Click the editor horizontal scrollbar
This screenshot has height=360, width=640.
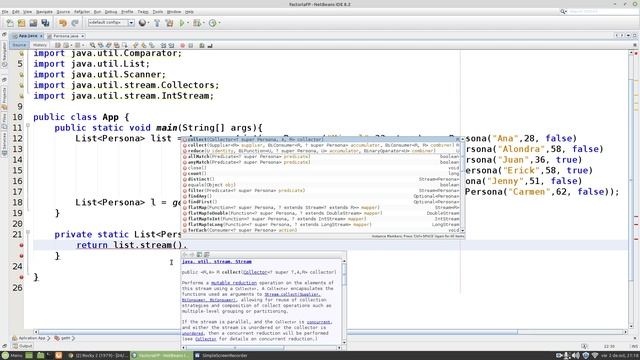[x=330, y=332]
